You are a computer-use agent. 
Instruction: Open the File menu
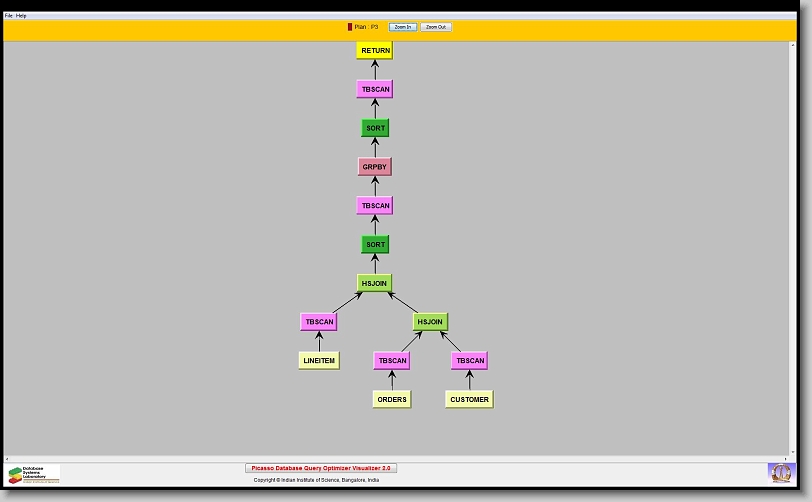9,16
